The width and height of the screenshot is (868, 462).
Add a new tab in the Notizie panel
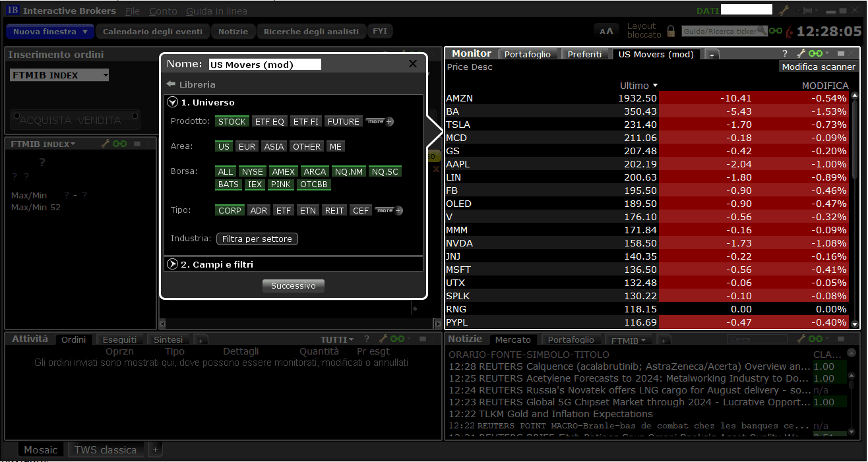(664, 340)
